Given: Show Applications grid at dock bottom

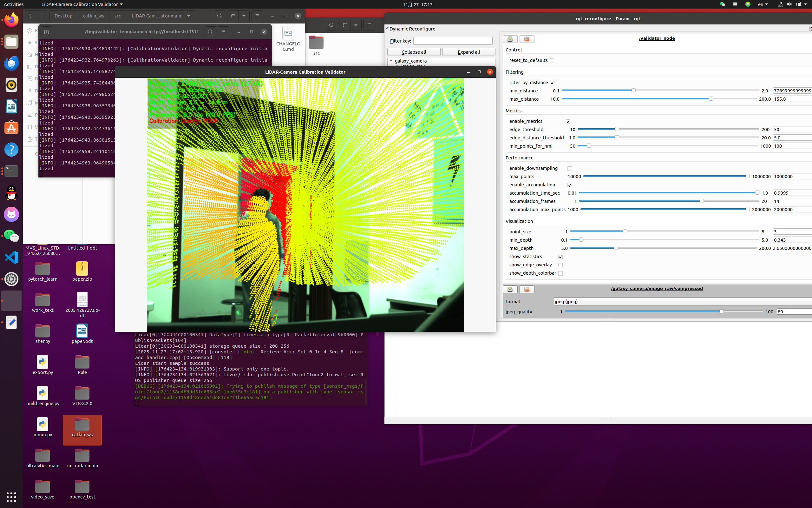Looking at the screenshot, I should [x=11, y=497].
